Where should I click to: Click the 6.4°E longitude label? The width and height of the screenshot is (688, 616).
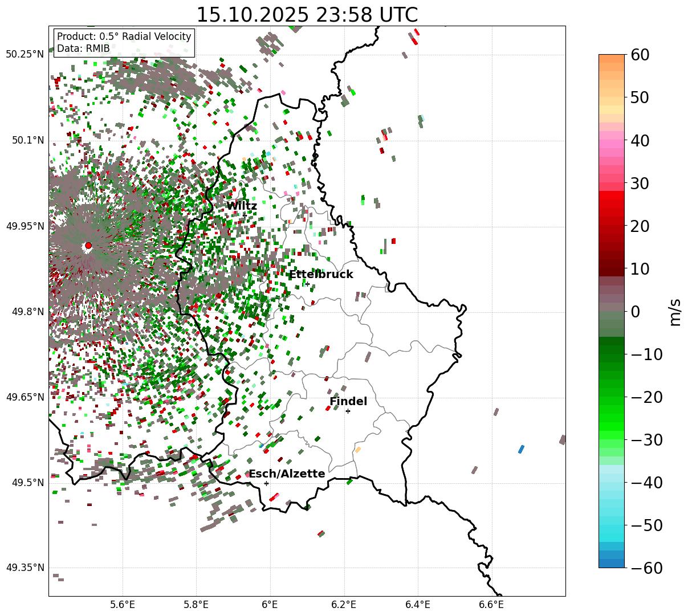417,604
